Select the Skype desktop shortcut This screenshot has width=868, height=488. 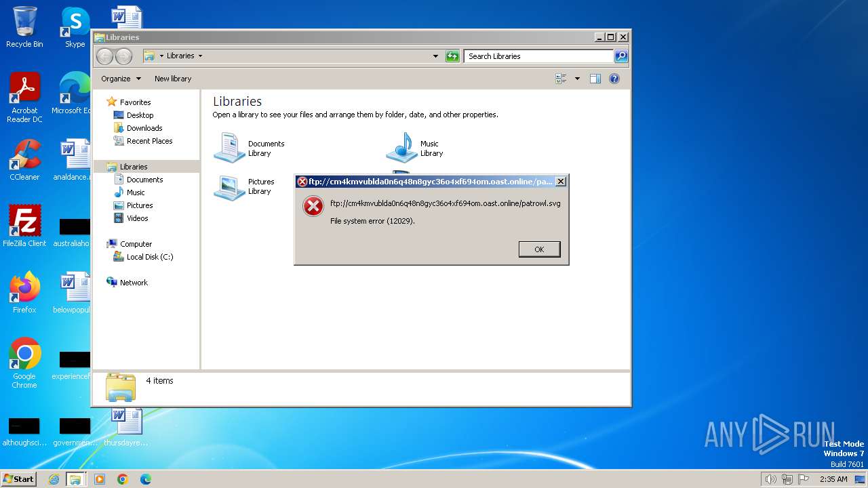pos(75,27)
